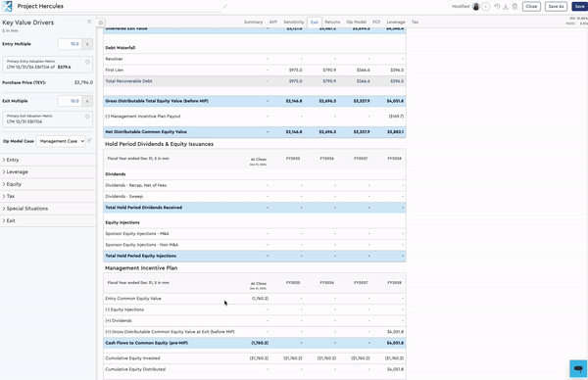The image size is (588, 380).
Task: Click the x unit button beside Entry Multiple
Action: [x=87, y=44]
